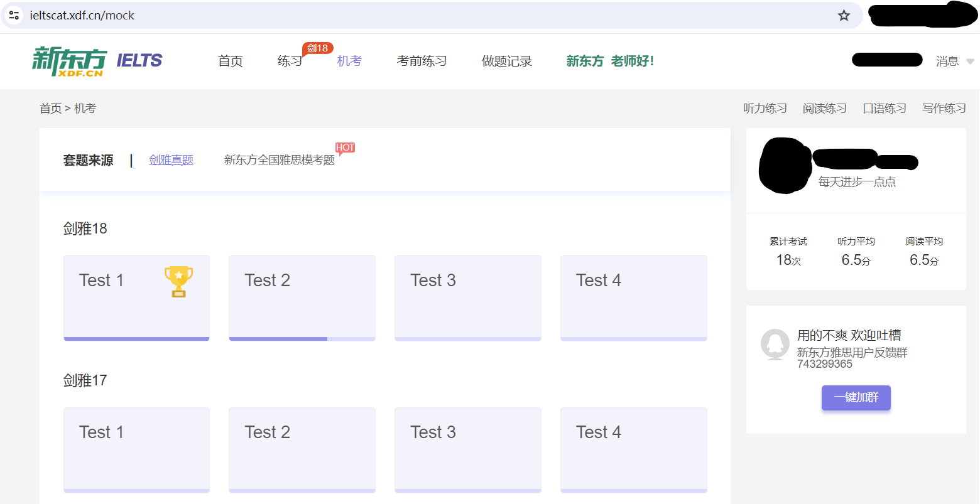Viewport: 980px width, 504px height.
Task: Select the 机考 navigation tab
Action: [349, 61]
